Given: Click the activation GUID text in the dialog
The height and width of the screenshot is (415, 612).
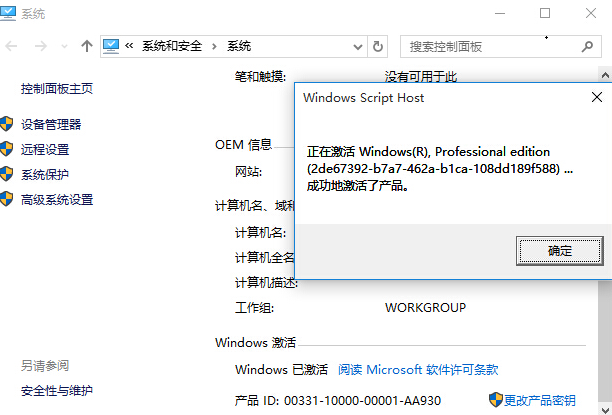Looking at the screenshot, I should 433,169.
